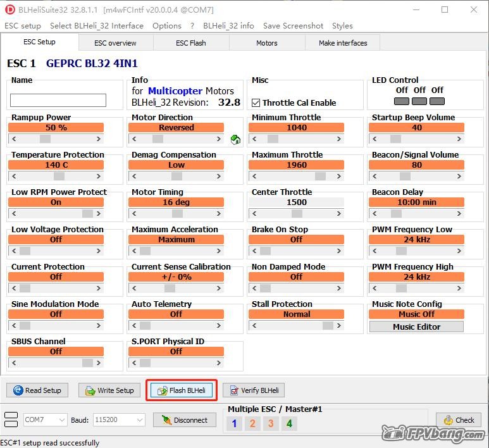
Task: Increase Rampup Power with right arrow
Action: 99,139
